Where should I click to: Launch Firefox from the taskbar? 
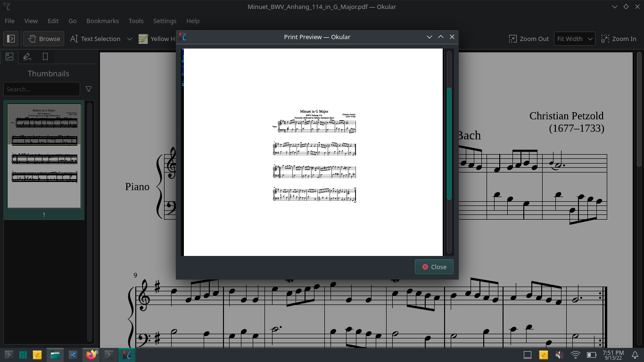(90, 354)
